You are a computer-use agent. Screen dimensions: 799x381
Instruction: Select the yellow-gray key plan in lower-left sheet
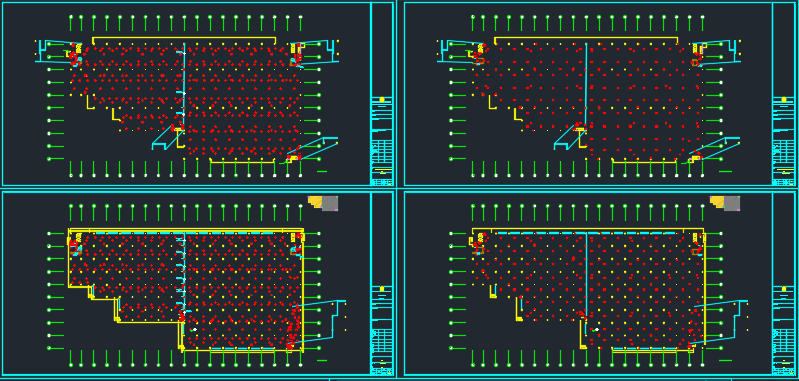click(x=323, y=203)
